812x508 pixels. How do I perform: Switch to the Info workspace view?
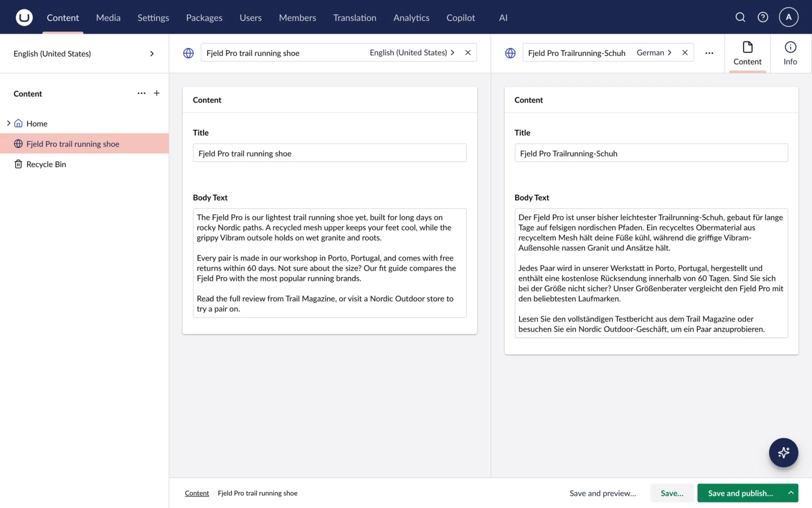point(790,53)
